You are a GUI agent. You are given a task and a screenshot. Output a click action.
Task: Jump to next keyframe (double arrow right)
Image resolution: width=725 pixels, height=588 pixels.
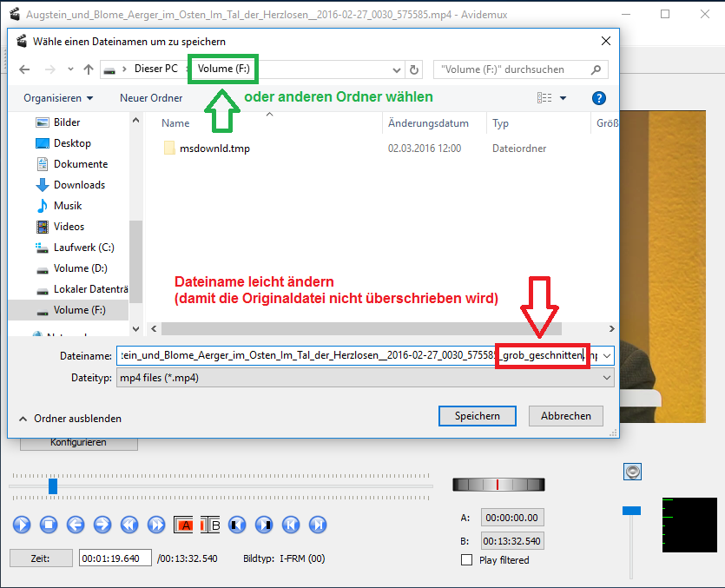[156, 525]
